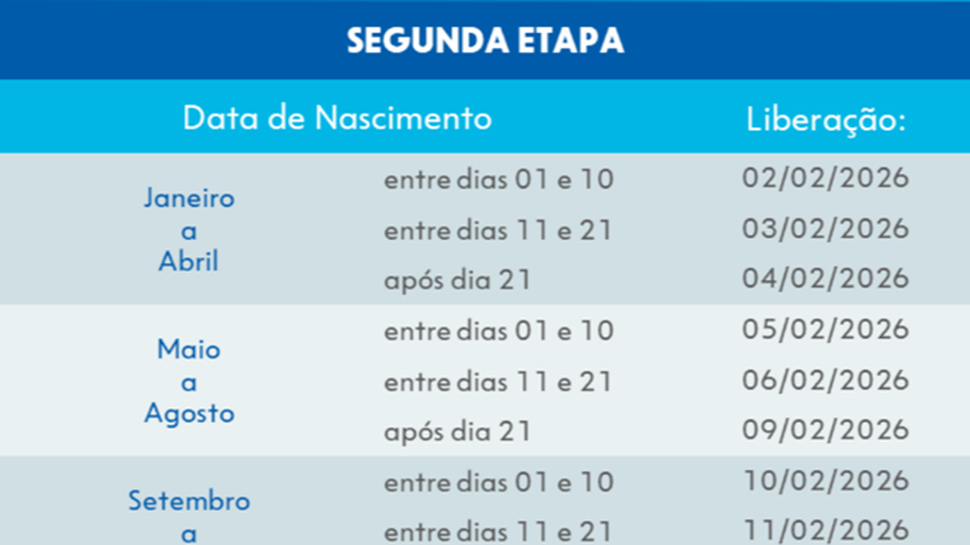Select the Janeiro a Abril month group
The image size is (970, 545).
click(x=188, y=230)
